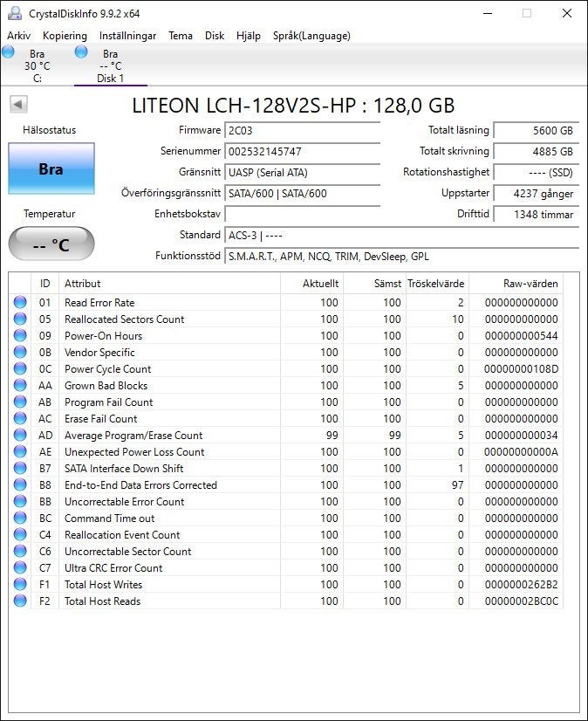Open the Arkiv menu
Screen dimensions: 588x721
19,36
